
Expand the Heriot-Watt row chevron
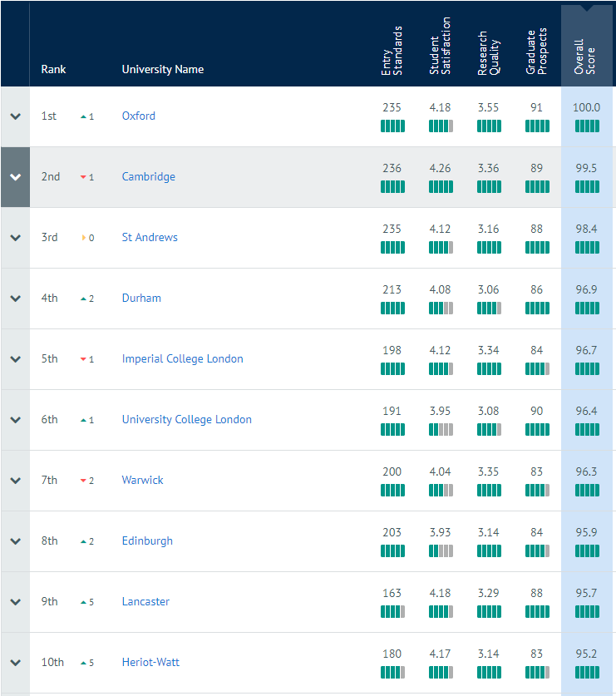click(x=16, y=663)
